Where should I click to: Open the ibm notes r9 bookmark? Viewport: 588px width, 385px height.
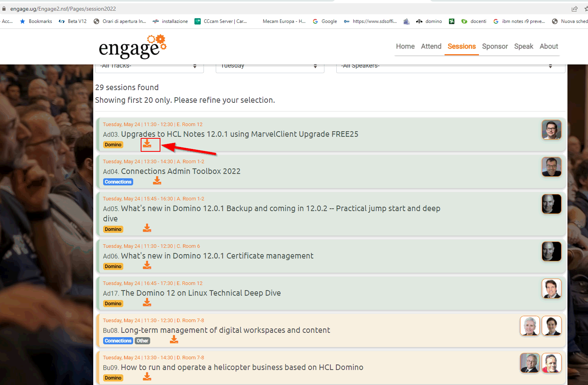519,21
